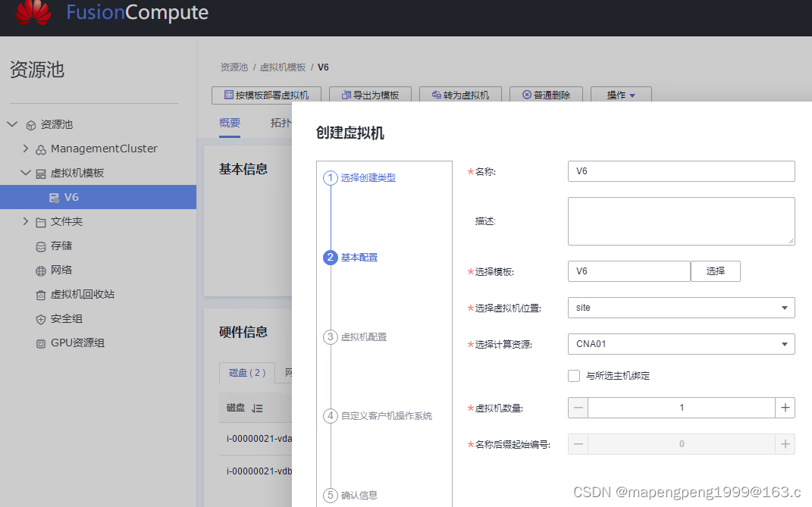Click the 选择 template button
Image resolution: width=812 pixels, height=507 pixels.
[x=716, y=271]
